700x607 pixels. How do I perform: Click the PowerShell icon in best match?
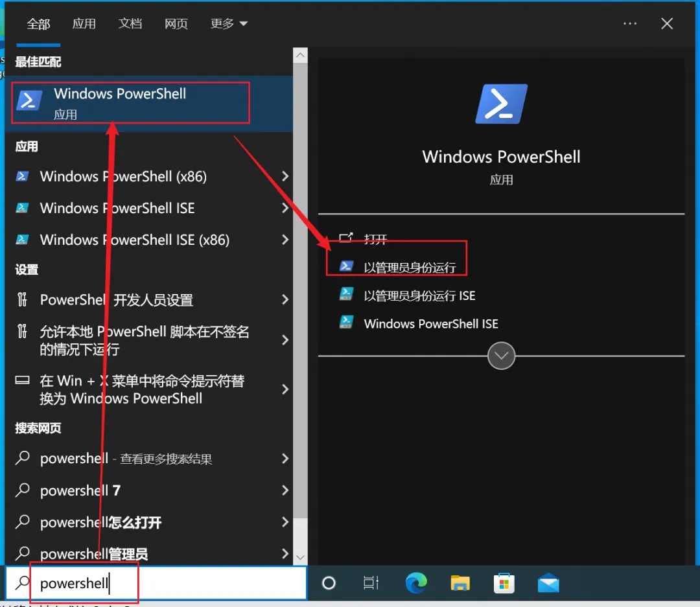point(29,100)
